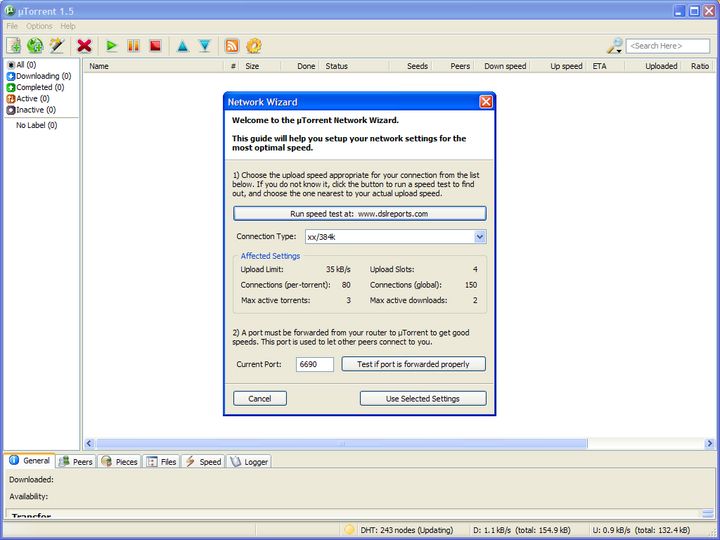
Task: Click the Search Here input box
Action: (x=668, y=46)
